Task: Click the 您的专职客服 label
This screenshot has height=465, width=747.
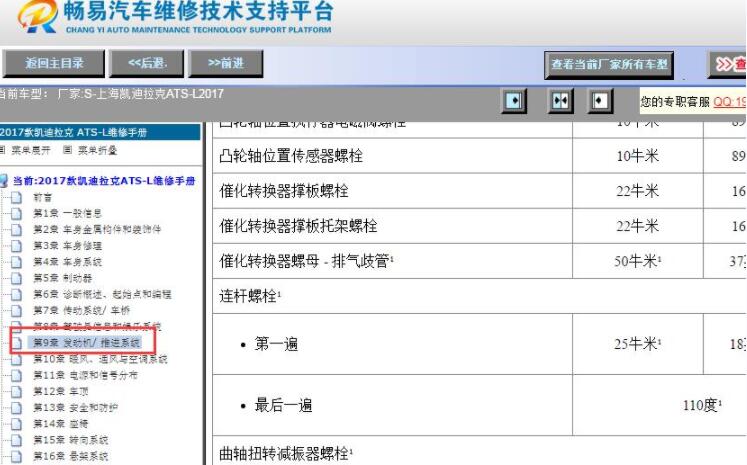Action: pyautogui.click(x=675, y=101)
